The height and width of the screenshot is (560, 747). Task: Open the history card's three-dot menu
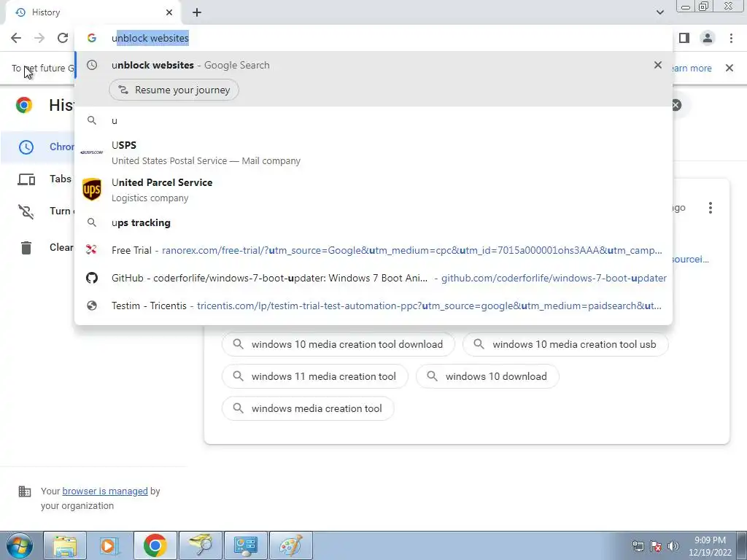(x=711, y=208)
